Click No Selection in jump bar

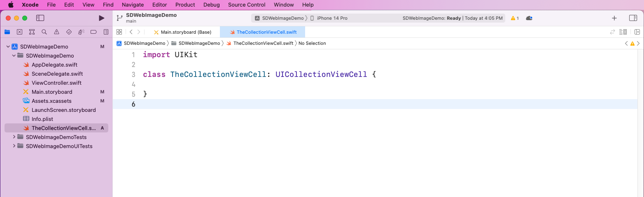point(312,43)
